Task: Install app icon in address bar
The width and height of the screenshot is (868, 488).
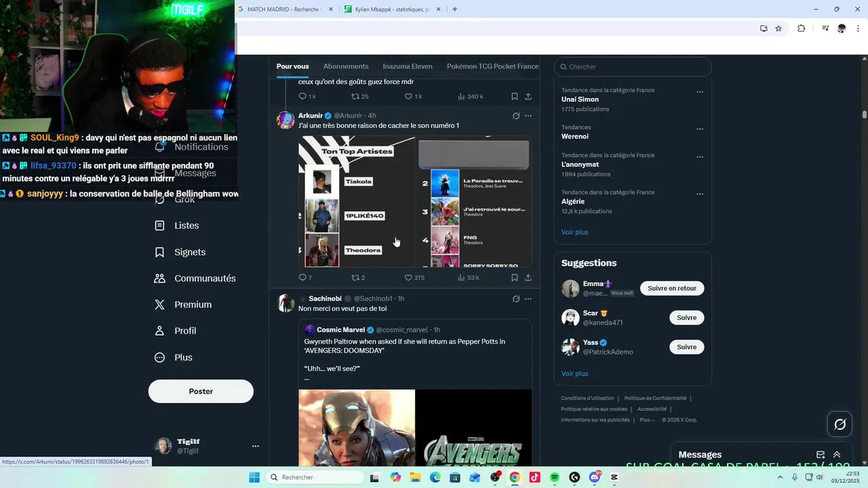Action: pos(764,28)
